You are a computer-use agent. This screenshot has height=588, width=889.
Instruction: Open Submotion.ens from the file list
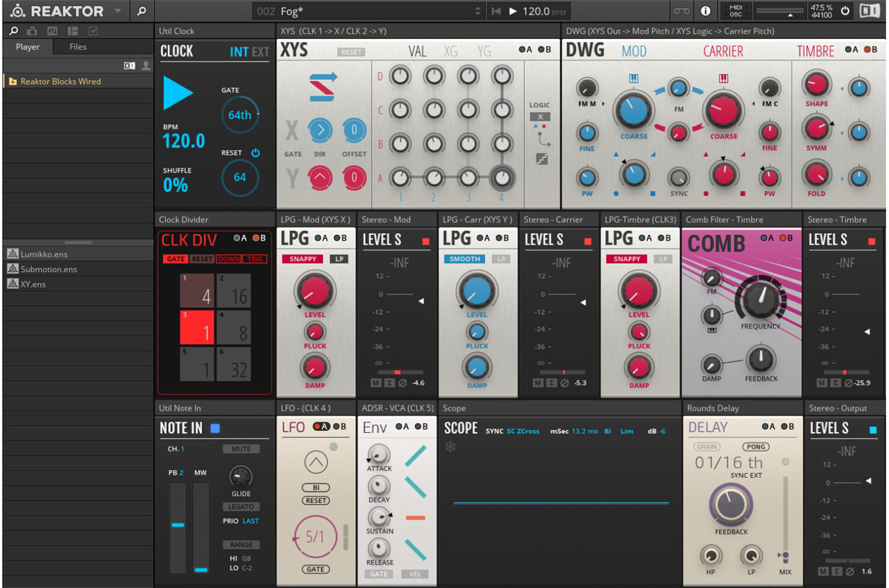[x=49, y=269]
